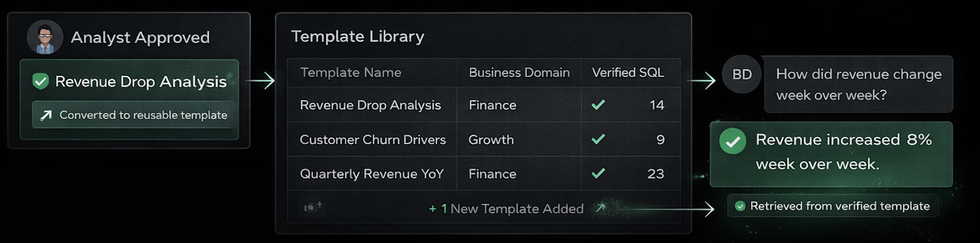Click the Verified SQL column header
980x243 pixels.
[628, 72]
